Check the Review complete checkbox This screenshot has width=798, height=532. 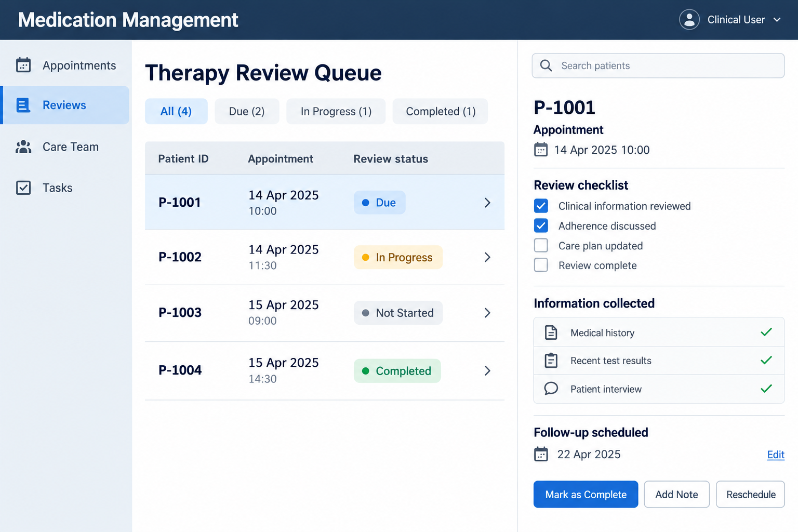[541, 265]
